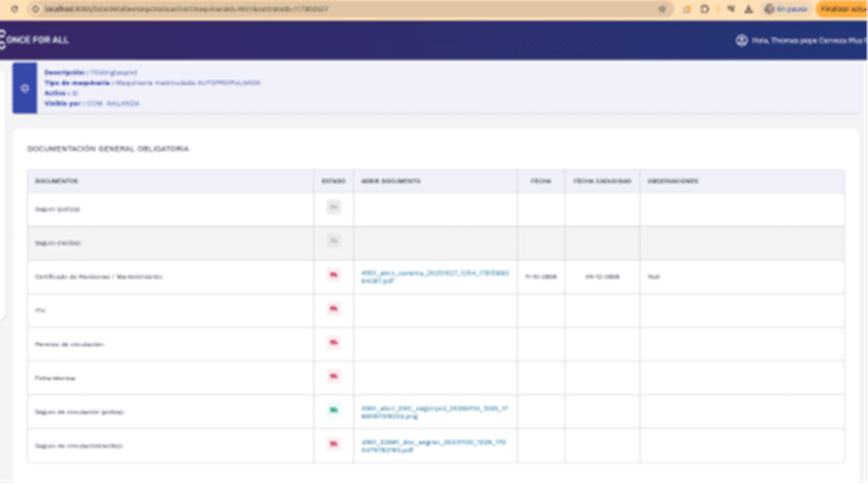Reload the page with browser refresh button
Screen dimensions: 868x485
14,8
